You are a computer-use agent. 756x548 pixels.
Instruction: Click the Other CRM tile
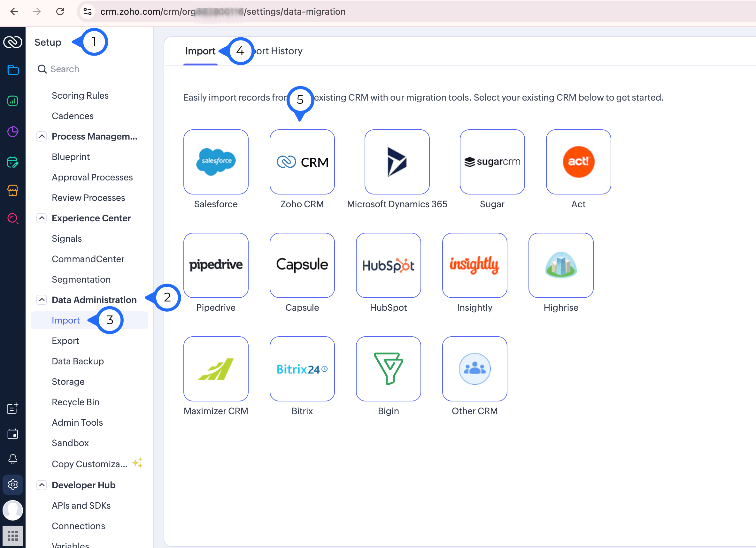[x=474, y=369]
